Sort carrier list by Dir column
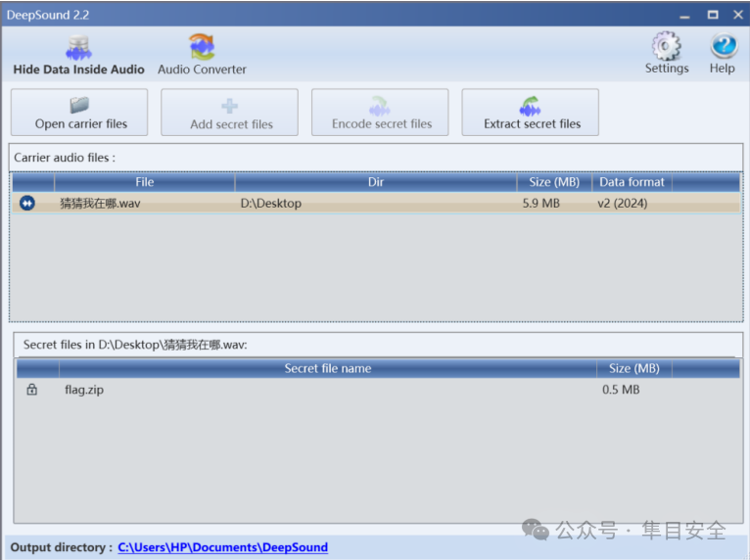 [375, 182]
